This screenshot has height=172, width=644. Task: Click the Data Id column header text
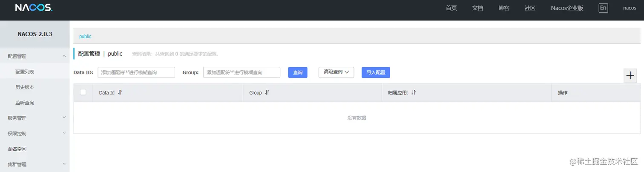click(107, 93)
